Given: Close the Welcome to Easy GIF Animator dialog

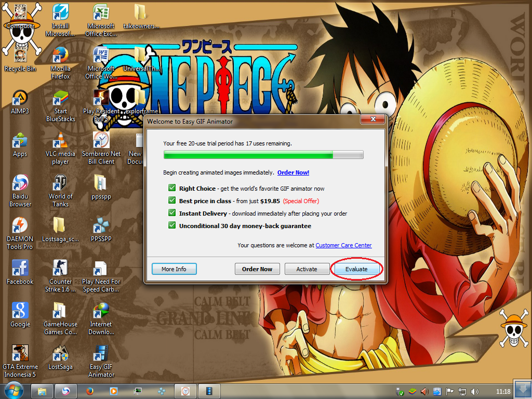Looking at the screenshot, I should coord(373,119).
